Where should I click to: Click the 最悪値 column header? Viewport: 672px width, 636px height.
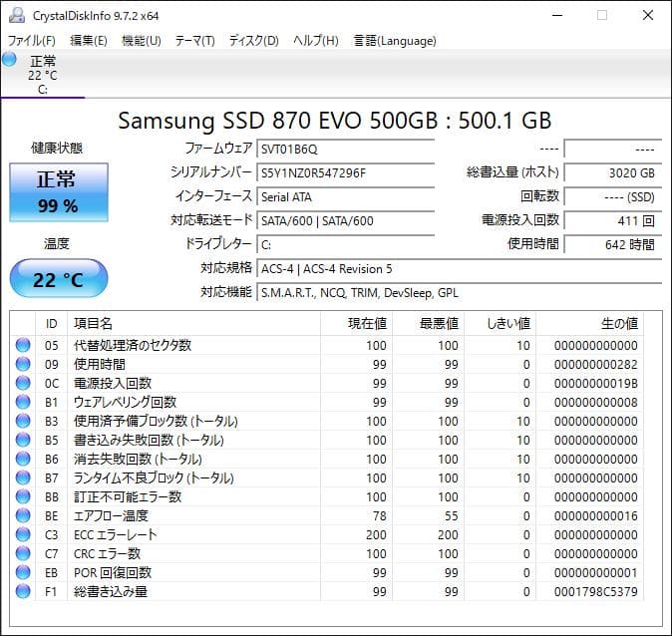tap(428, 324)
